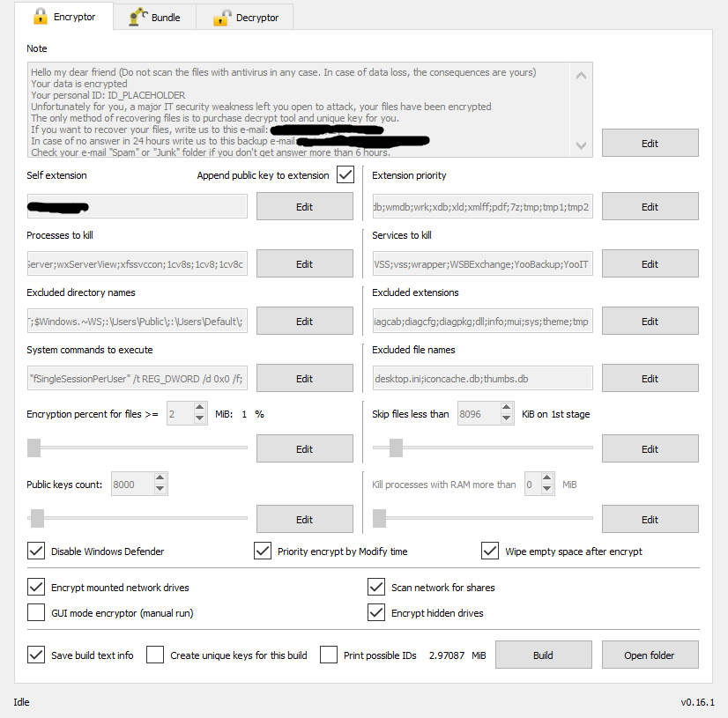
Task: Tick the Print possible IDs checkbox
Action: point(329,655)
